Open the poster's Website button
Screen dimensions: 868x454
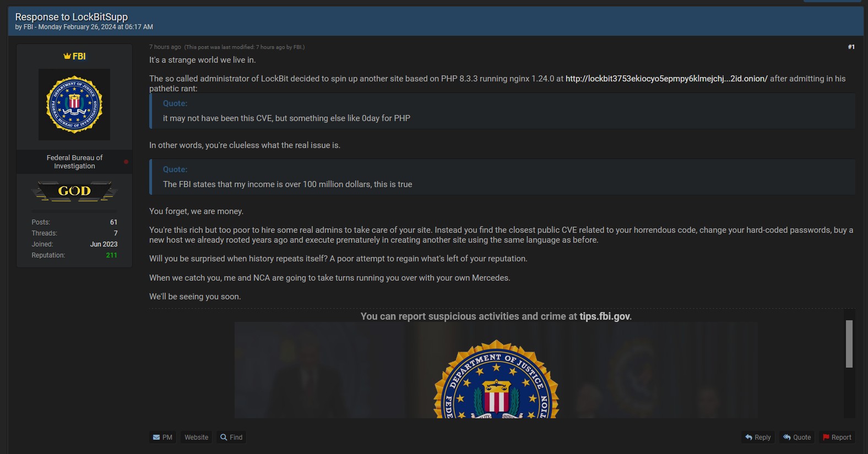[197, 437]
